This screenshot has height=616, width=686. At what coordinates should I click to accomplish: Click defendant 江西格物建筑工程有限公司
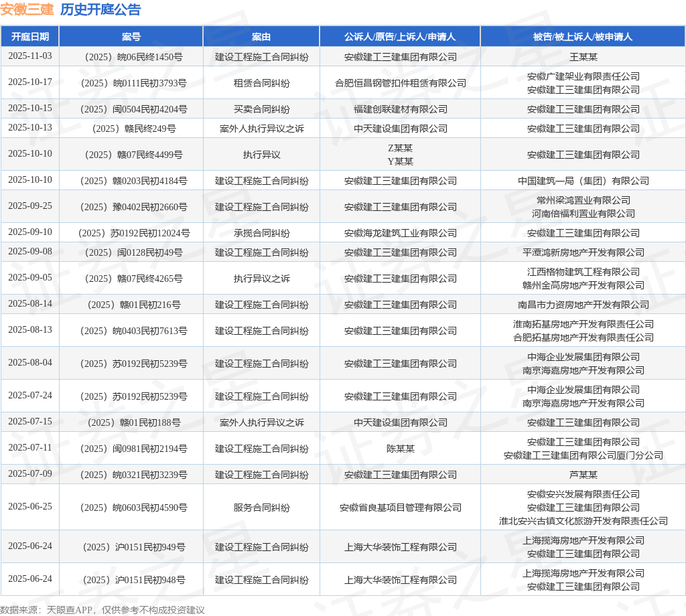click(584, 272)
